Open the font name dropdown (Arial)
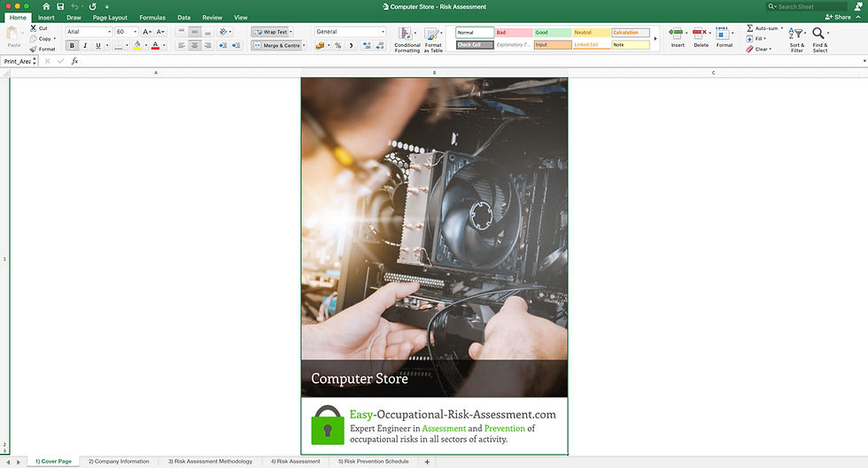 (x=109, y=32)
